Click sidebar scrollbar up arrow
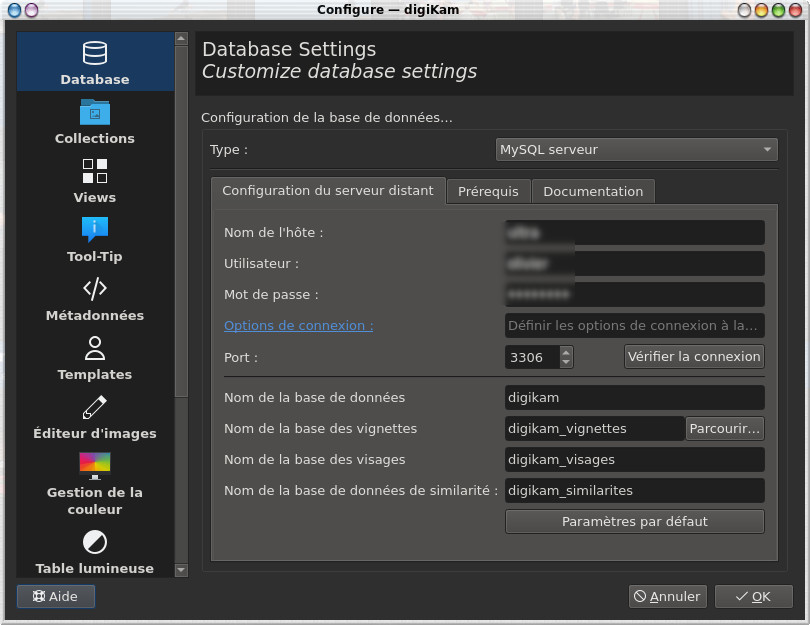 pyautogui.click(x=181, y=39)
